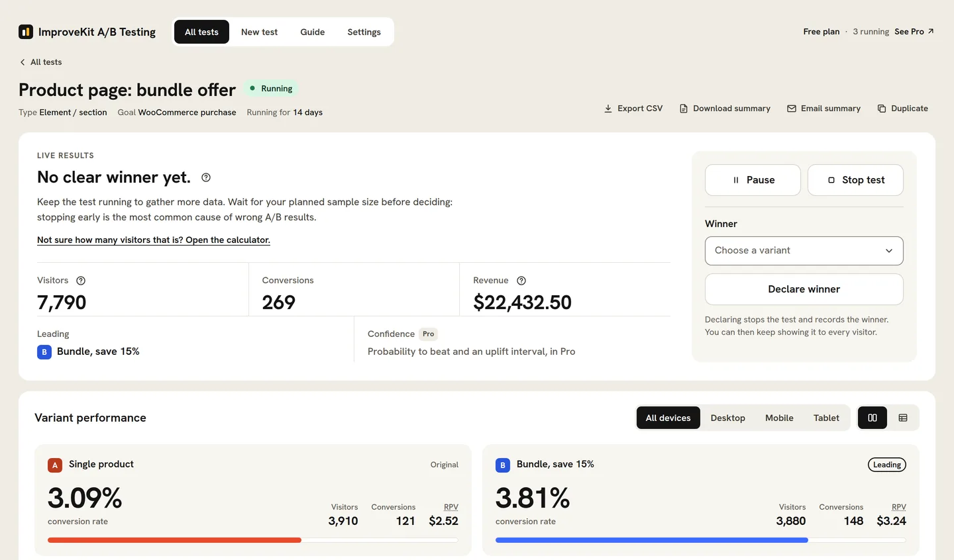Click the See Pro upgrade link

pos(914,32)
